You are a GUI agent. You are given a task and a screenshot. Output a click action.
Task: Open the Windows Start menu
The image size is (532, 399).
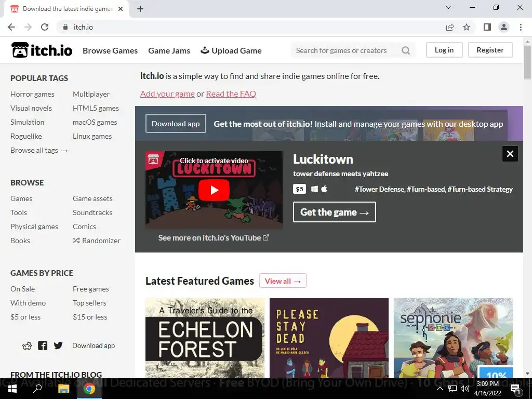point(12,389)
